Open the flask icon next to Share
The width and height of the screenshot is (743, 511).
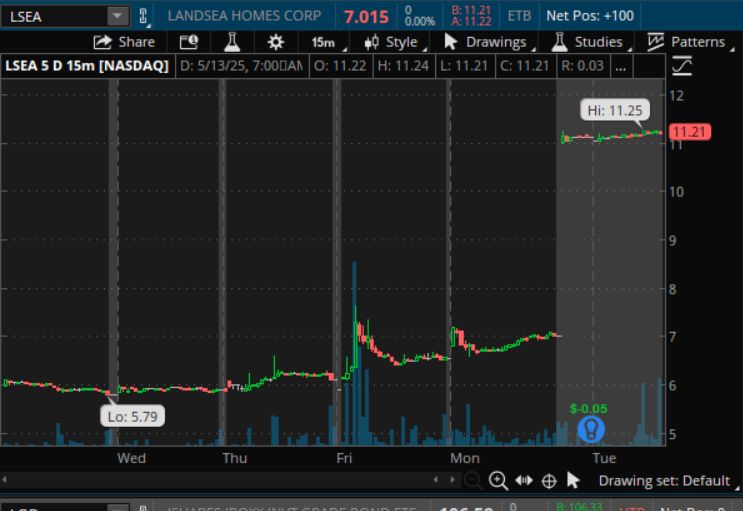[232, 42]
